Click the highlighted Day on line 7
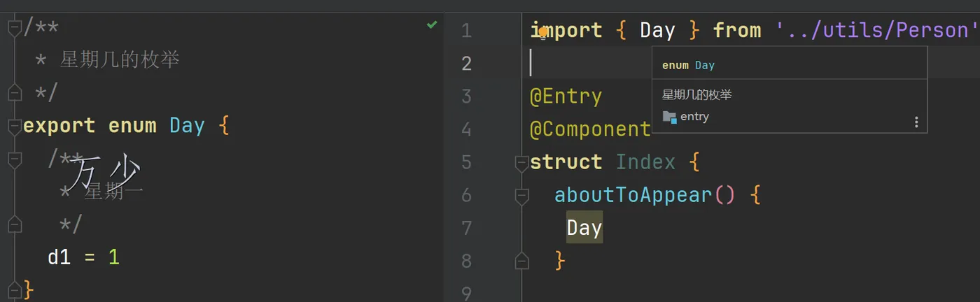 [x=584, y=228]
